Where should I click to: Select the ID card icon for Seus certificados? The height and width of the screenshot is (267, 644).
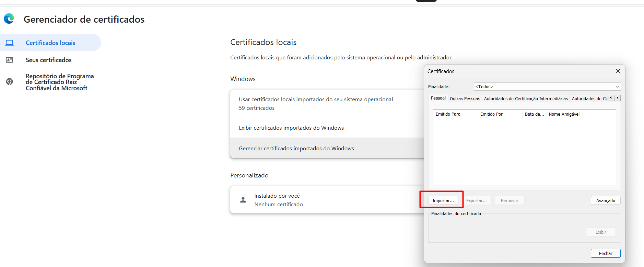tap(10, 60)
